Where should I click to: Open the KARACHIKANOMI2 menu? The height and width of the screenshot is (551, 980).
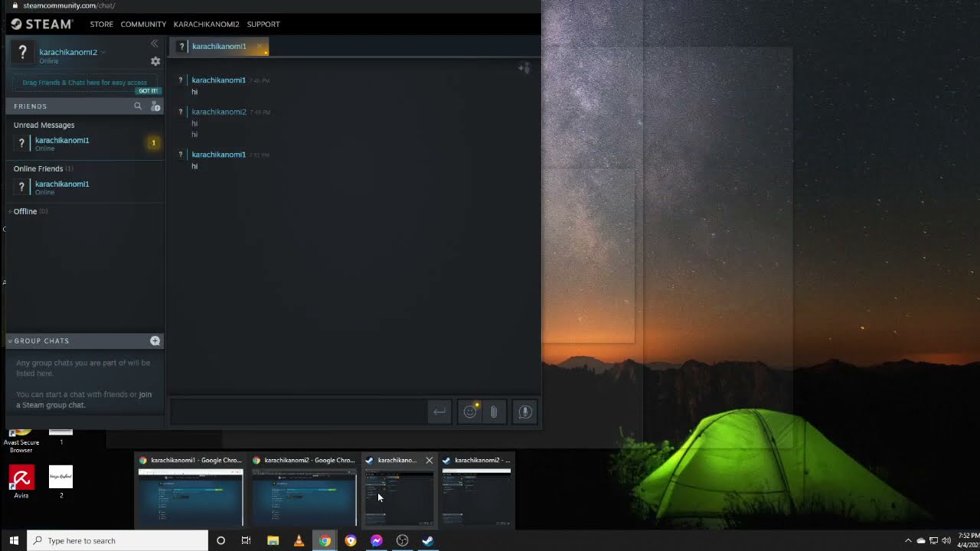pyautogui.click(x=207, y=24)
